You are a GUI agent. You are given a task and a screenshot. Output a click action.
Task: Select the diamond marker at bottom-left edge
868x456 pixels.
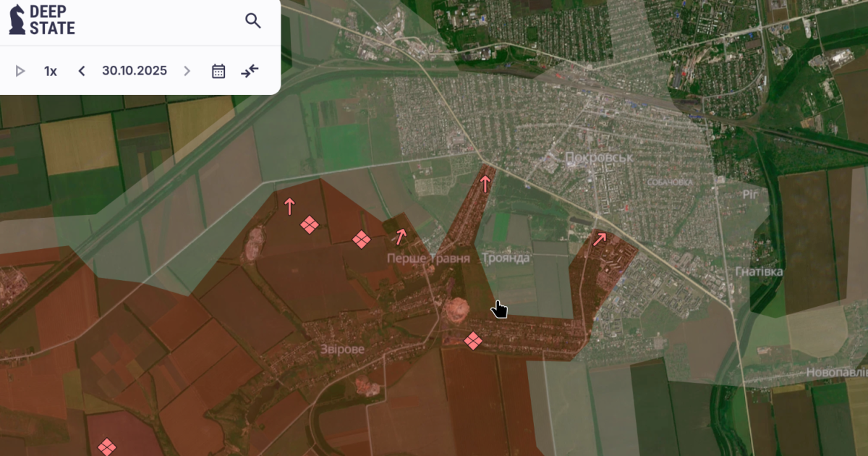(x=107, y=447)
